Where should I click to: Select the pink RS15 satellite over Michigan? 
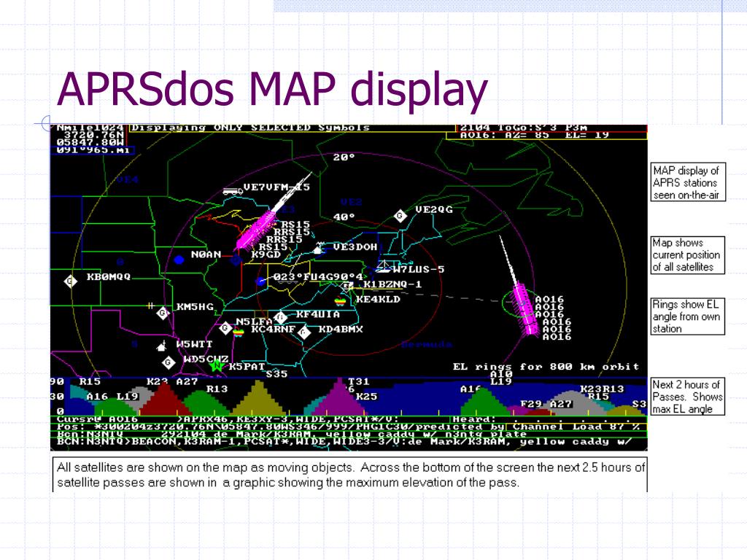coord(258,230)
